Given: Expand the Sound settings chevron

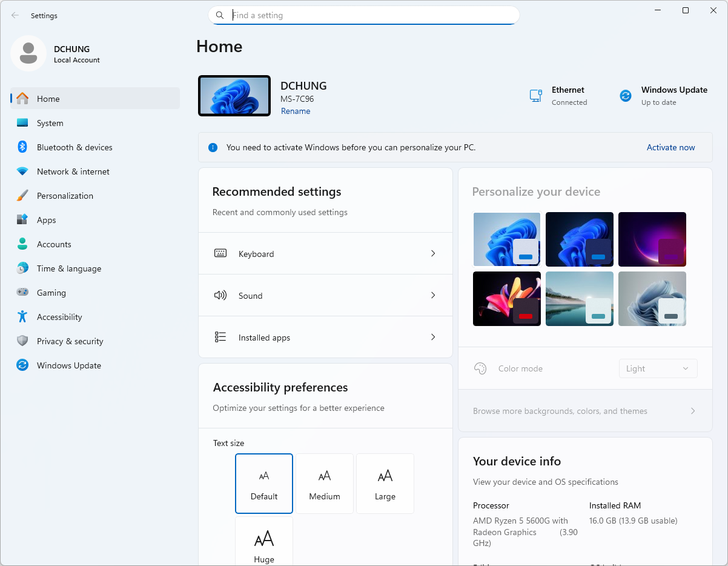Looking at the screenshot, I should coord(433,295).
